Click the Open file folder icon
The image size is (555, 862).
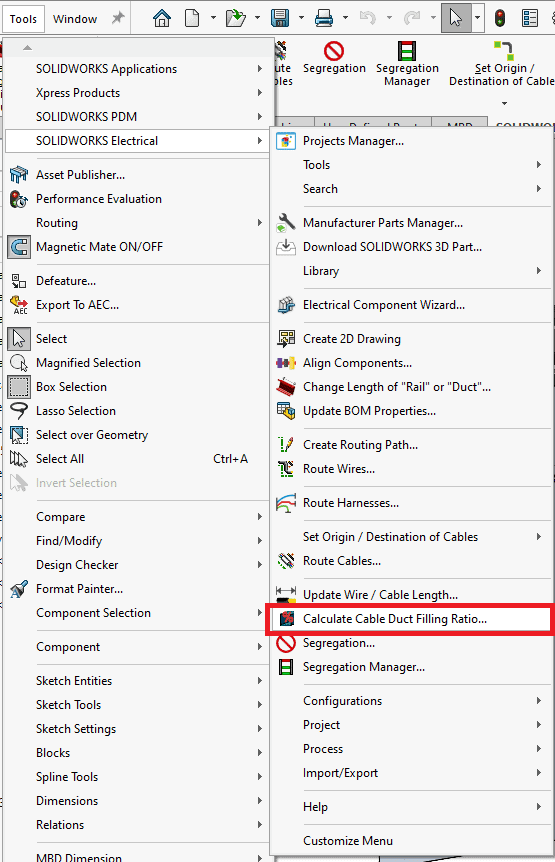pyautogui.click(x=236, y=18)
